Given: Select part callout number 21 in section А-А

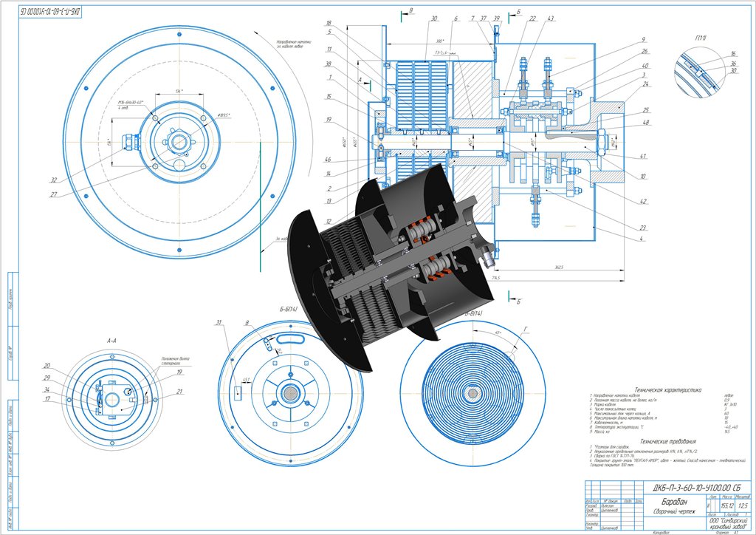Looking at the screenshot, I should click(x=179, y=391).
